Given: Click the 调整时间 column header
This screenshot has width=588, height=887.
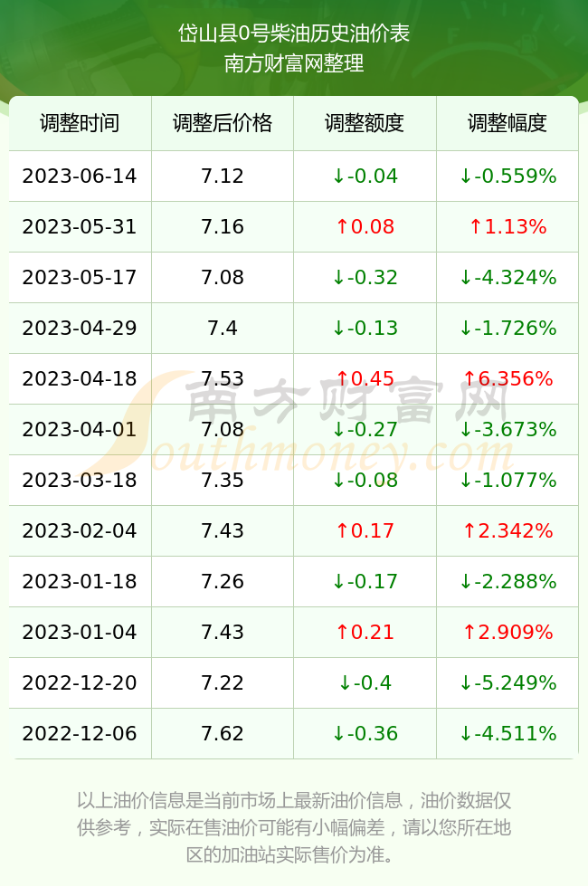Looking at the screenshot, I should point(80,123).
